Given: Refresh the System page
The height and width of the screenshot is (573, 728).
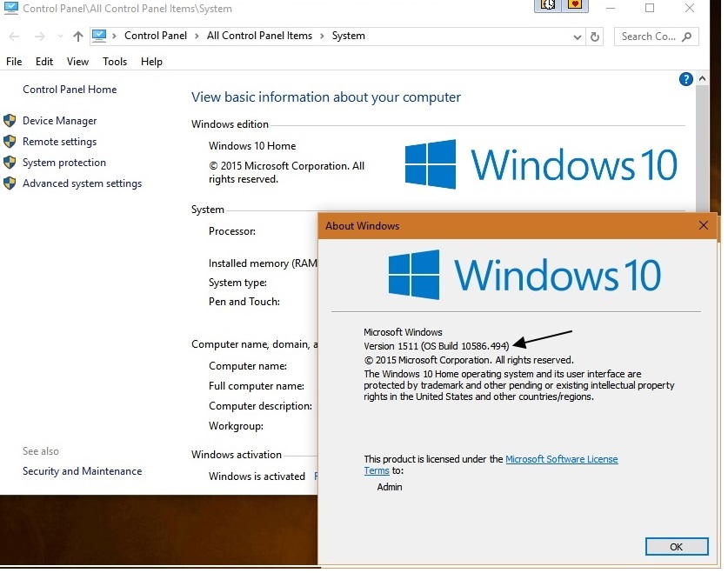Looking at the screenshot, I should tap(595, 37).
